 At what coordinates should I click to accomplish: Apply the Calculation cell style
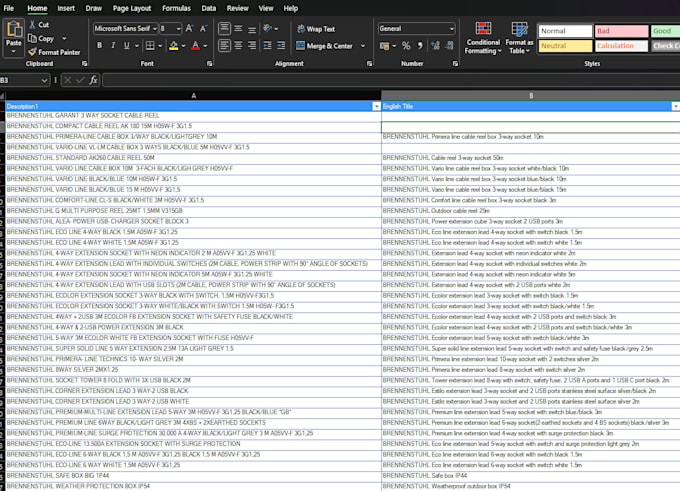(x=621, y=46)
